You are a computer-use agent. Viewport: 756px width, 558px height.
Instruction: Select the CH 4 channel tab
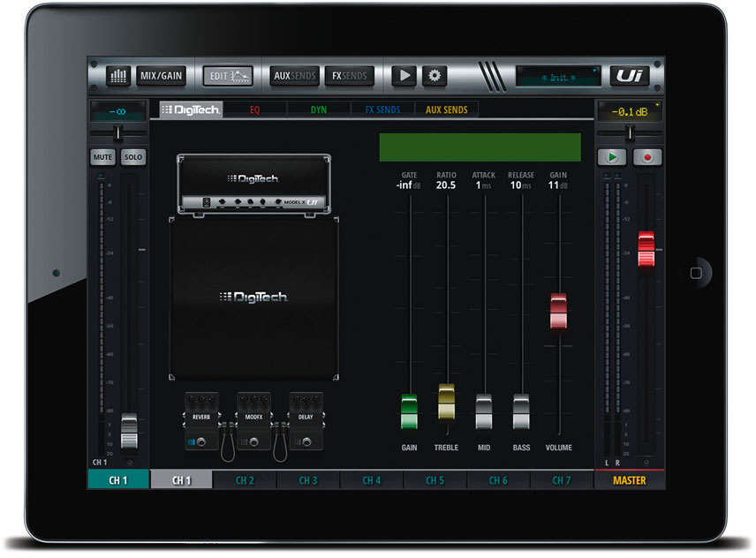(372, 480)
